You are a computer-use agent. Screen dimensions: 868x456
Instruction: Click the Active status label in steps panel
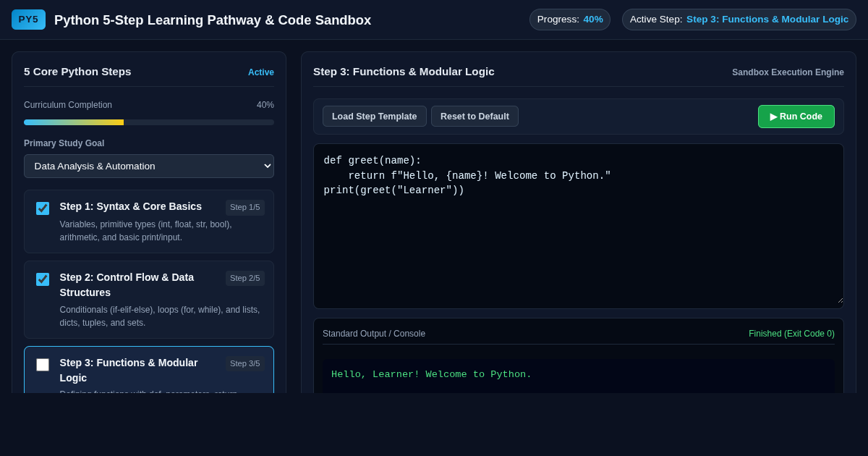coord(261,72)
